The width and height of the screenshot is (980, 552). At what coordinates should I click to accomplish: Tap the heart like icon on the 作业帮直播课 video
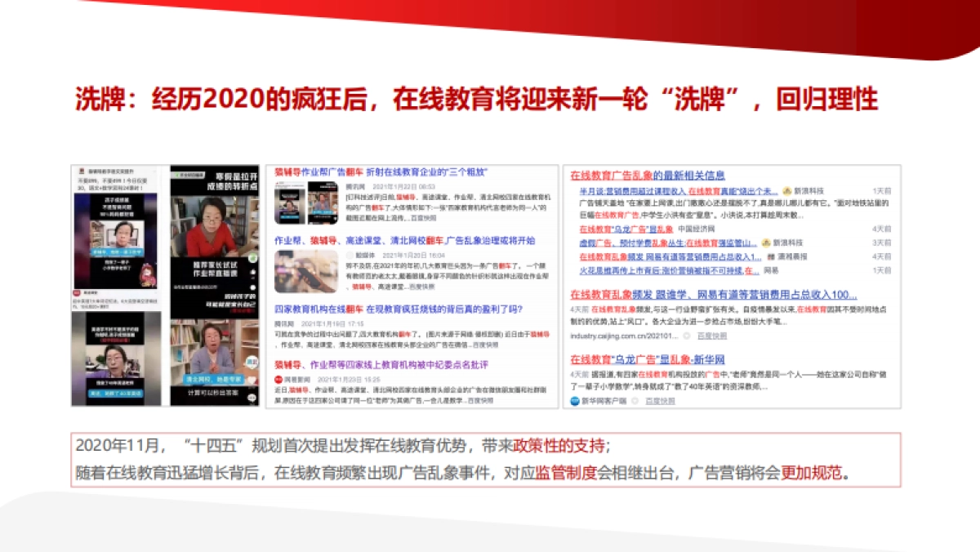(x=255, y=271)
